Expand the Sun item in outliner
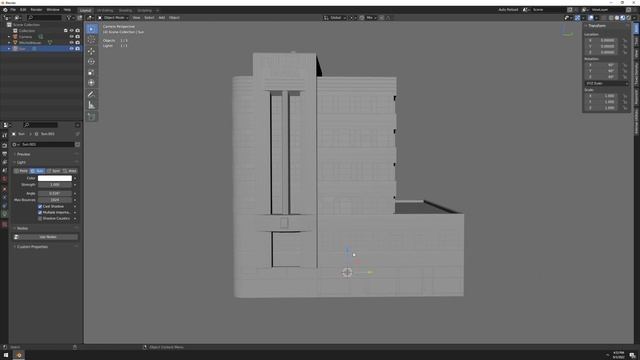This screenshot has width=640, height=360. [9, 49]
